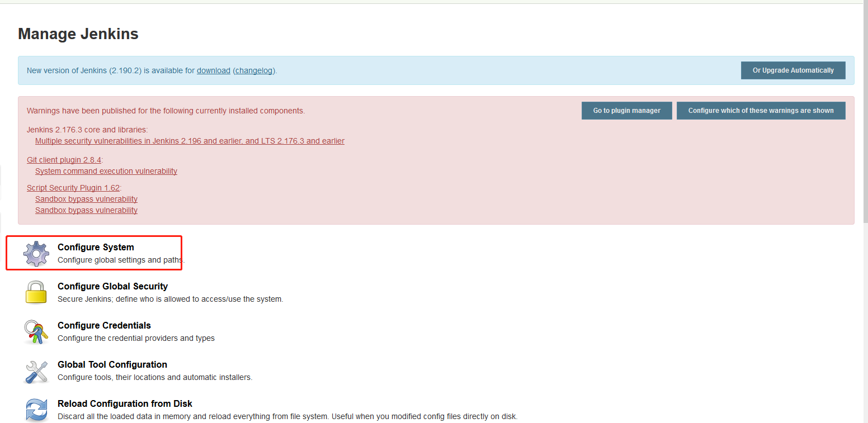This screenshot has width=868, height=423.
Task: Click the 'Jenkins 2.176.3 core and libraries:' text
Action: point(87,130)
